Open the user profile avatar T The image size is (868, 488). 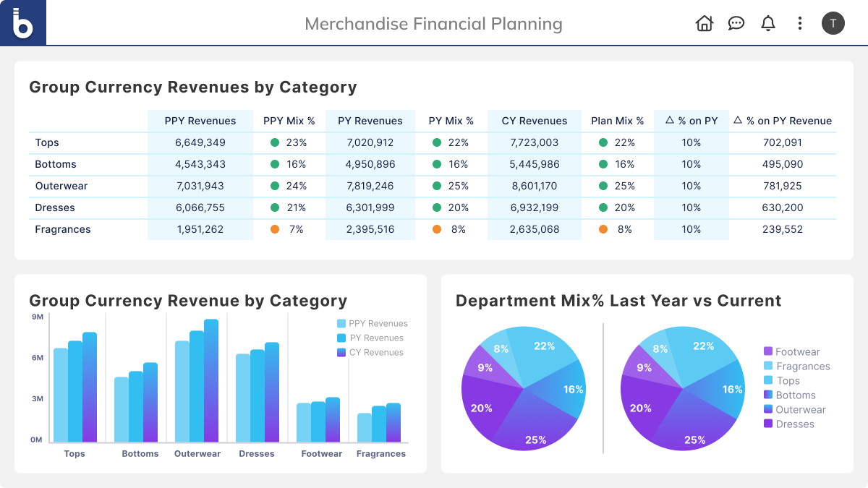[x=833, y=23]
